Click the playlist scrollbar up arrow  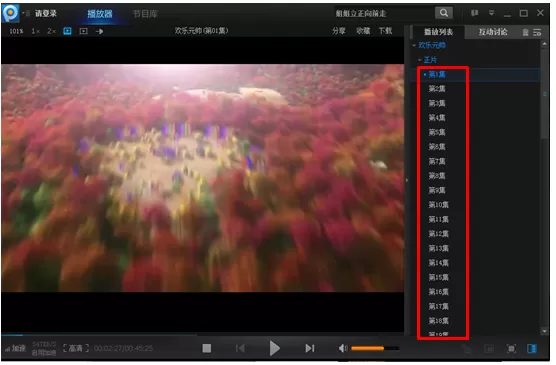click(545, 44)
